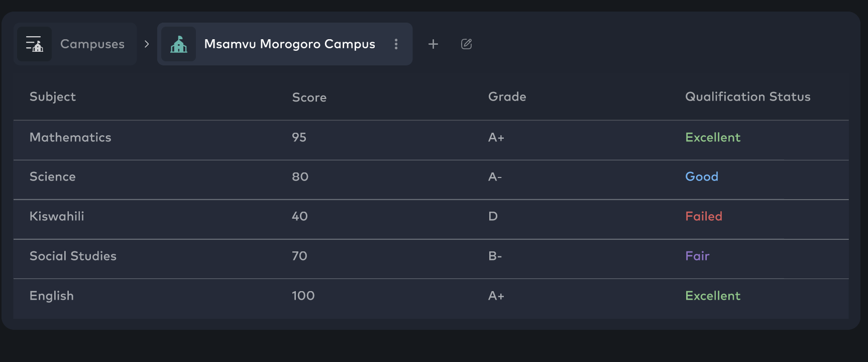Click the blue Good status label
The width and height of the screenshot is (868, 362).
click(x=702, y=176)
